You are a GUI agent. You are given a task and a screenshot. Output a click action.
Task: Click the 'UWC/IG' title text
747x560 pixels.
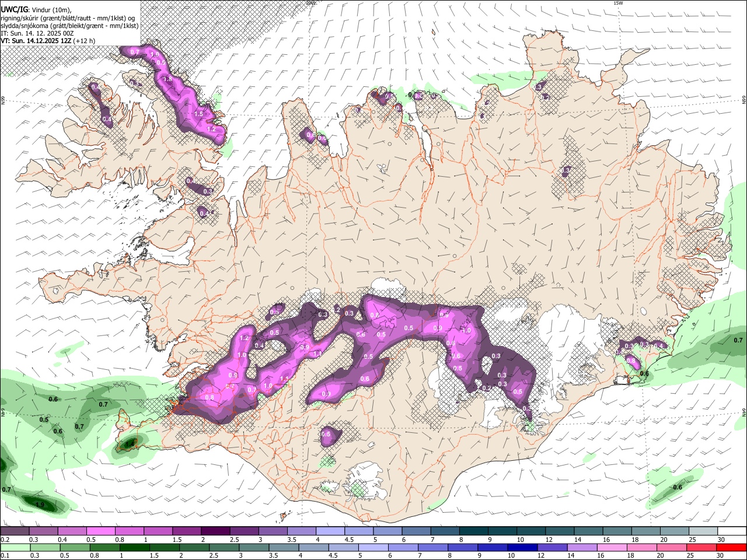[14, 10]
